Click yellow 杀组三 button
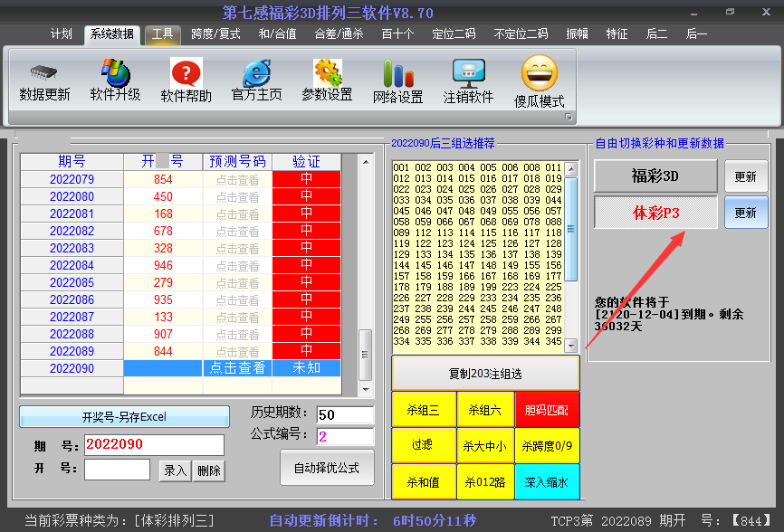The width and height of the screenshot is (784, 532). tap(424, 410)
